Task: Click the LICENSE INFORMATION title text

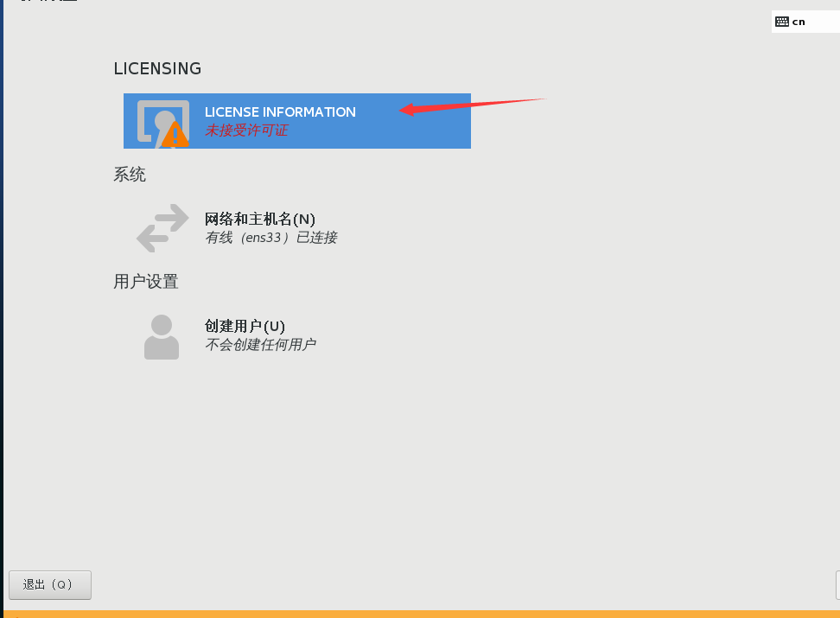Action: pos(280,112)
